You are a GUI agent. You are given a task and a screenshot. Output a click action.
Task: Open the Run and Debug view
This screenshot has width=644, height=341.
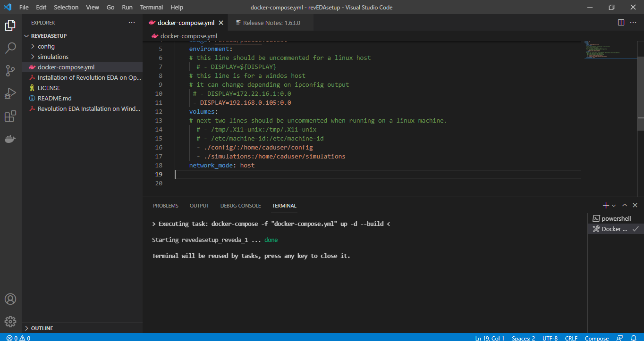coord(10,93)
